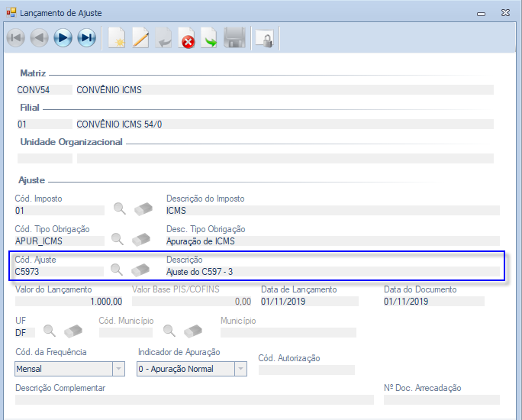Click Unidade Organizacional description field

285,158
